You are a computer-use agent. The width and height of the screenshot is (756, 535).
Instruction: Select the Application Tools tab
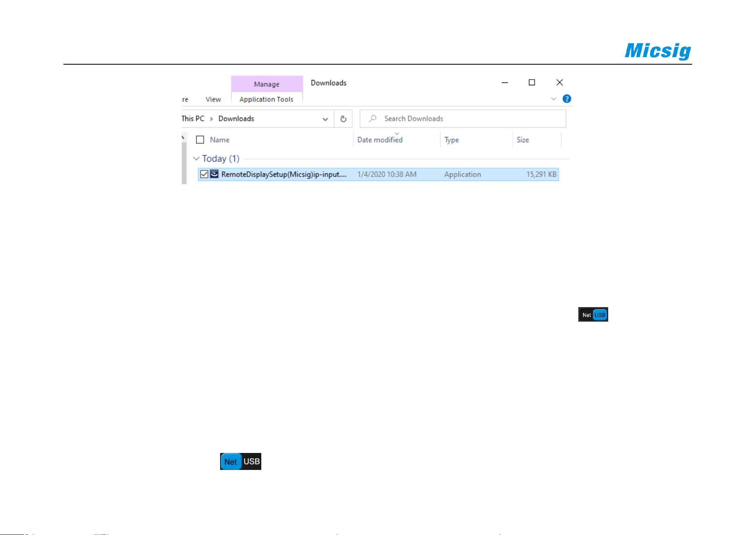pyautogui.click(x=267, y=99)
